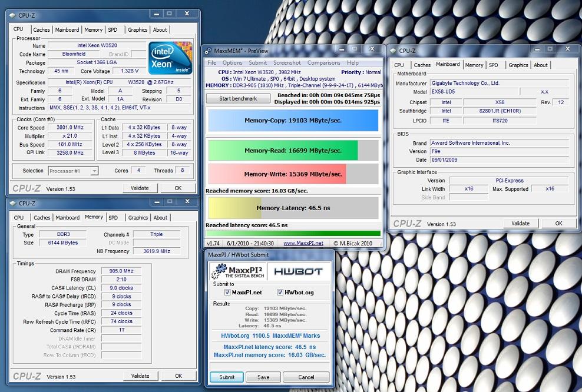Click the Name field Intel Xeon W3520
Viewport: 582px width, 392px height.
[97, 45]
